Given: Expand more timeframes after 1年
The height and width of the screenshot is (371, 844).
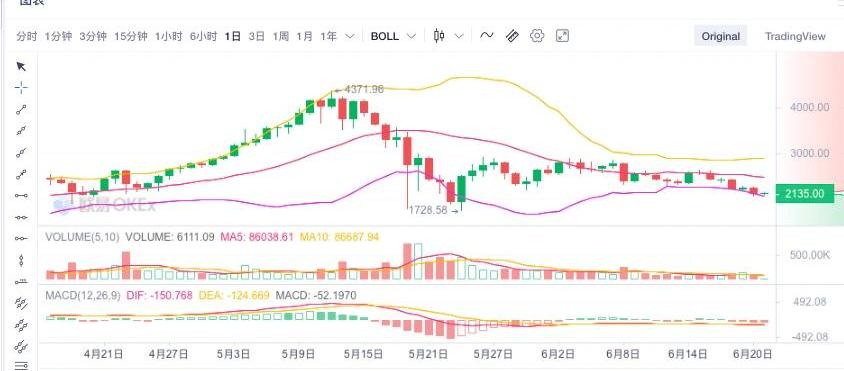Looking at the screenshot, I should point(350,36).
